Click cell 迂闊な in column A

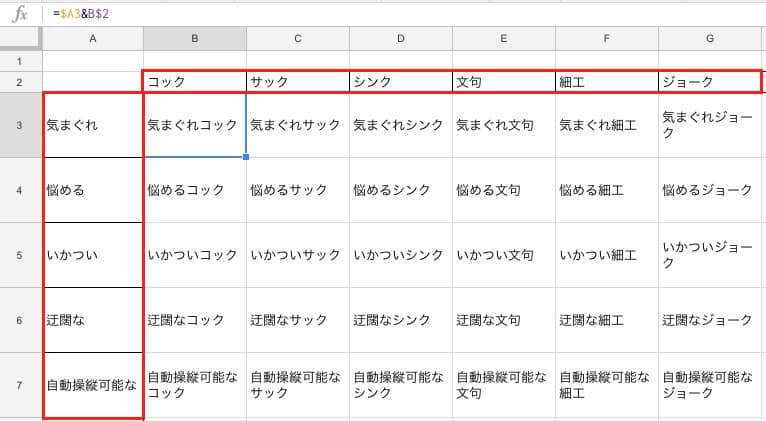pos(93,320)
